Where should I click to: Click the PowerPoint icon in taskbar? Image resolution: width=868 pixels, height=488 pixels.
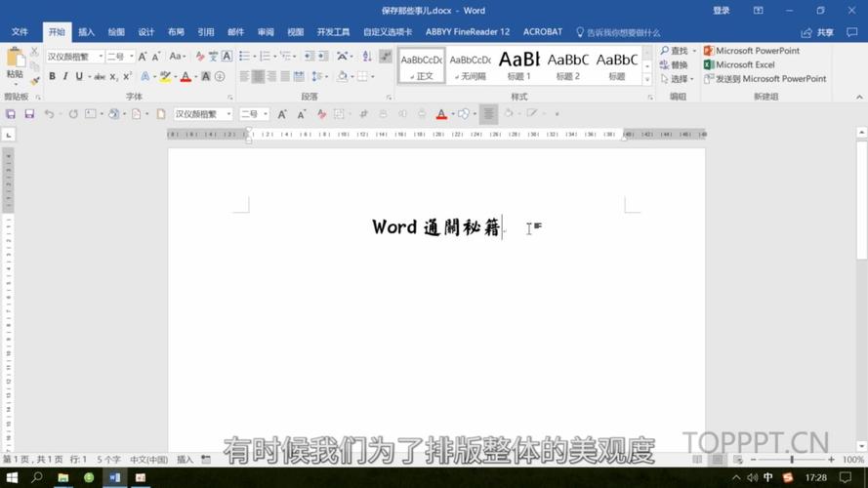pyautogui.click(x=141, y=477)
